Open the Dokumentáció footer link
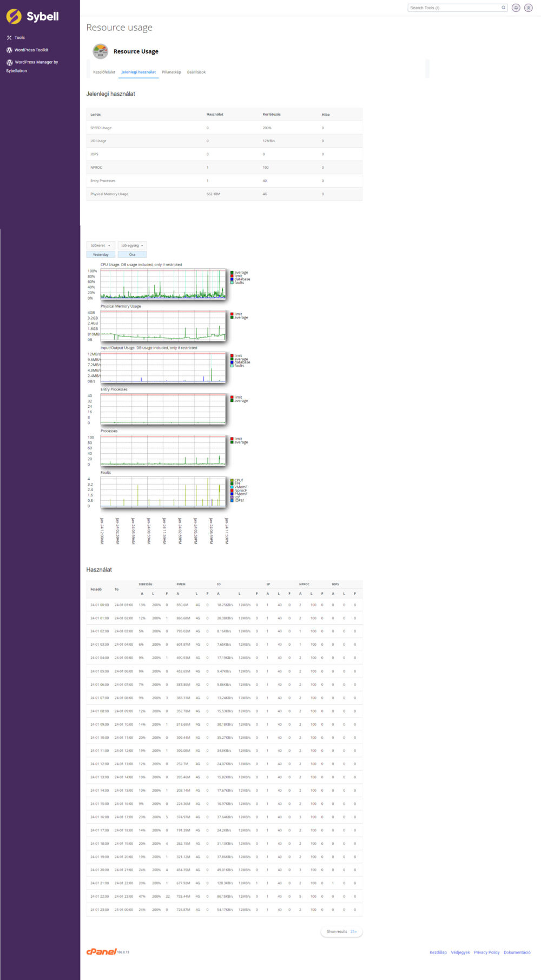 tap(517, 952)
